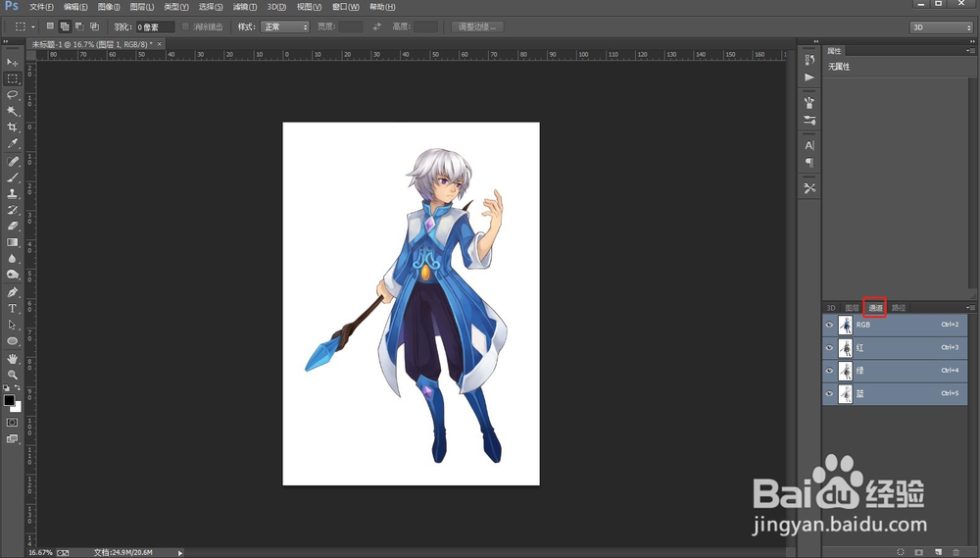Open the 3D workspace switcher dropdown
Viewport: 980px width, 558px height.
click(941, 26)
